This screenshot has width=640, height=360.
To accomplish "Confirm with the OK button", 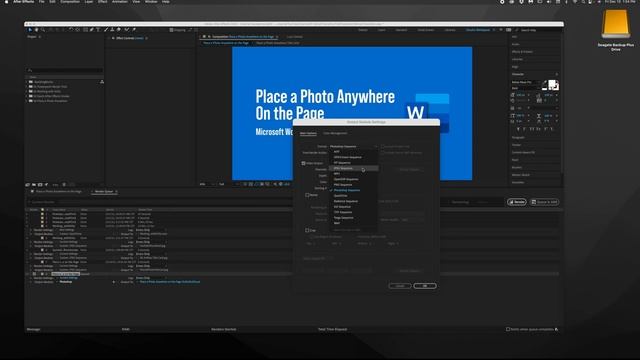I will click(425, 286).
